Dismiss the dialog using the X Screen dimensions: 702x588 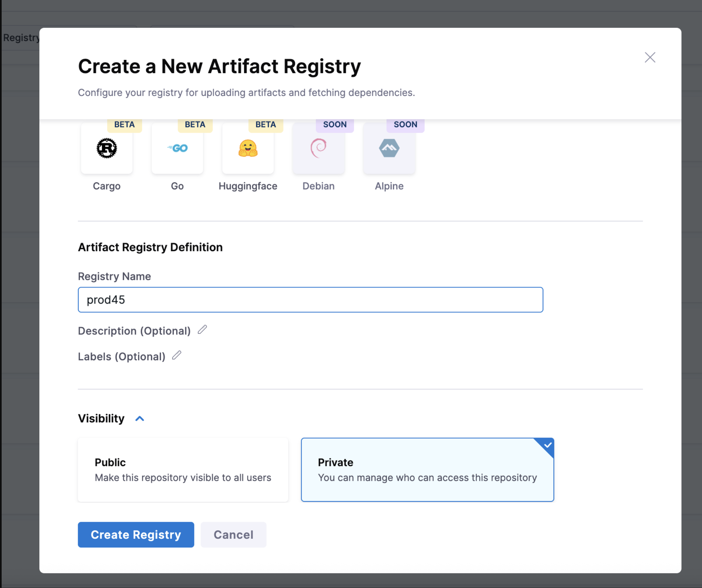650,57
